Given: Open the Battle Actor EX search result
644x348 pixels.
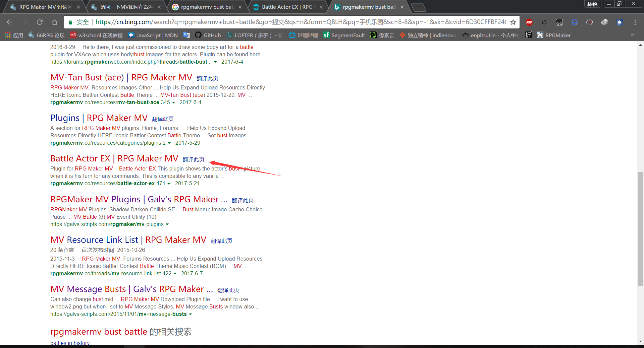Looking at the screenshot, I should click(114, 158).
